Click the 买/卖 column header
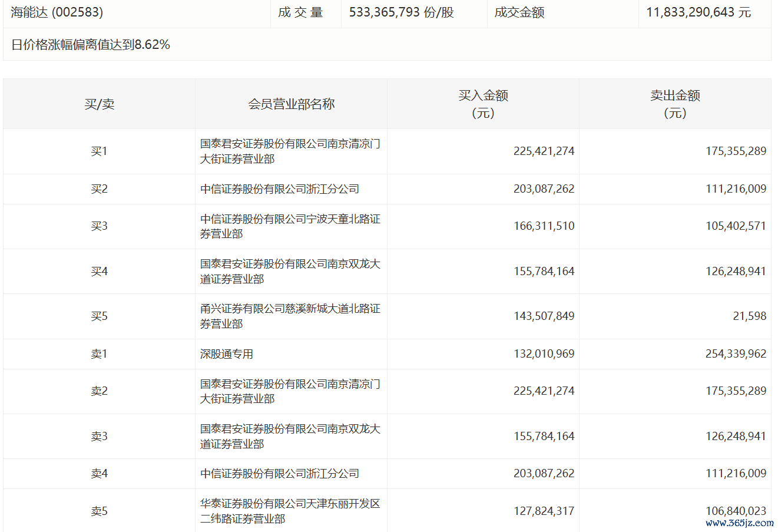Viewport: 778px width, 532px height. [100, 104]
